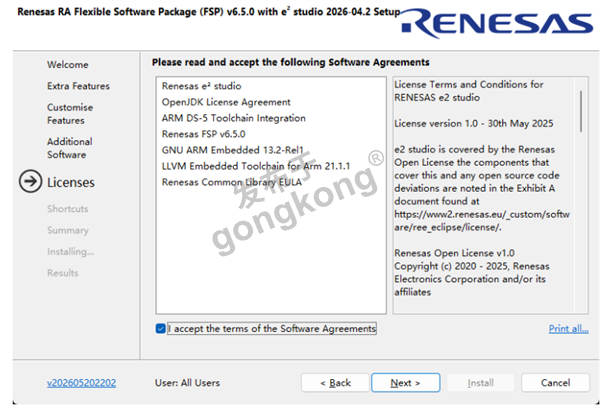Select Renesas e² studio license entry

click(x=201, y=86)
